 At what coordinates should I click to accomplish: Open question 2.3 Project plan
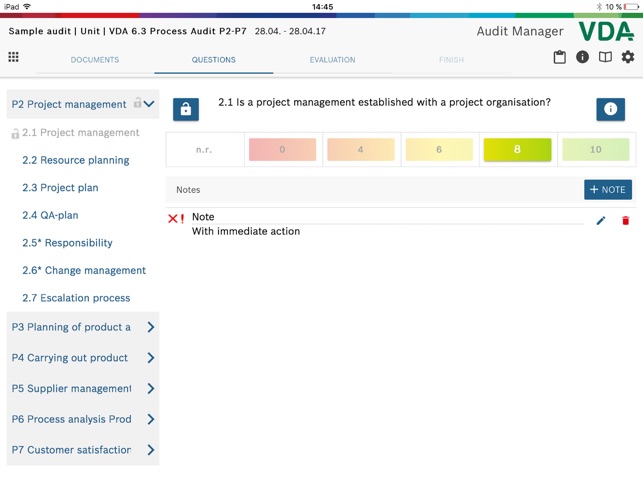pos(60,188)
